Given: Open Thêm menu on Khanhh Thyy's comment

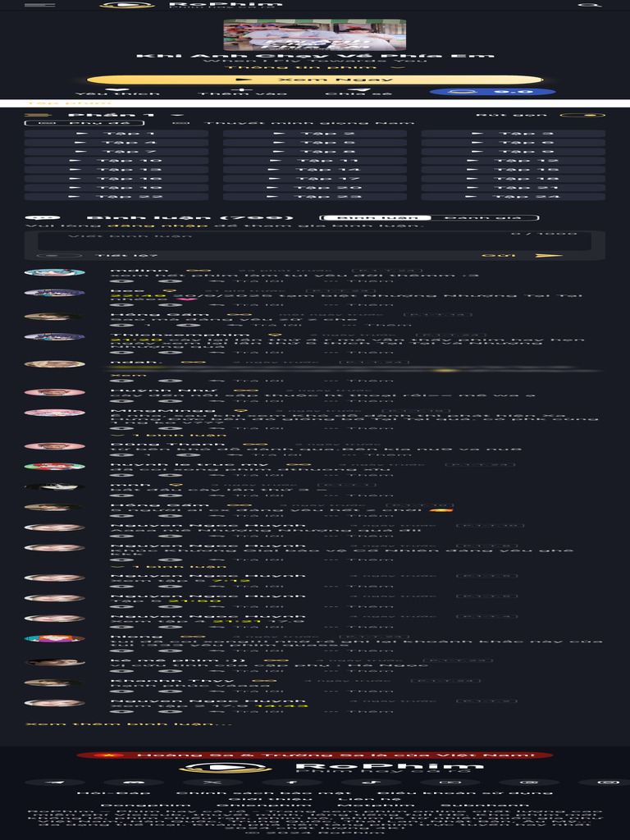Looking at the screenshot, I should pyautogui.click(x=358, y=691).
